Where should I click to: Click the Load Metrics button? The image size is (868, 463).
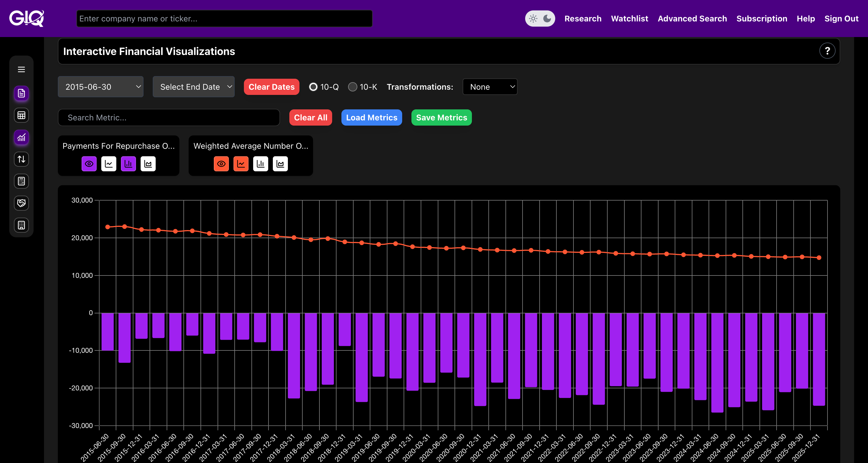(371, 117)
